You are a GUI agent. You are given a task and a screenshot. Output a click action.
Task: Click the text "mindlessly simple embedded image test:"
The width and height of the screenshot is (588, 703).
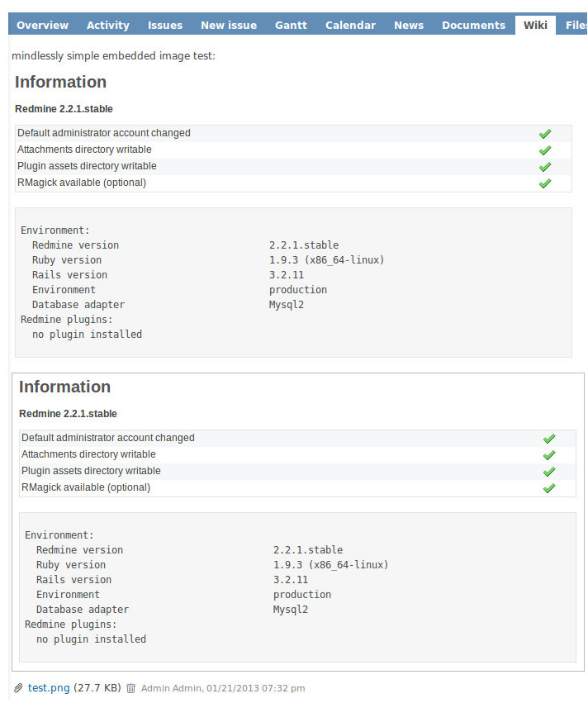[x=113, y=55]
